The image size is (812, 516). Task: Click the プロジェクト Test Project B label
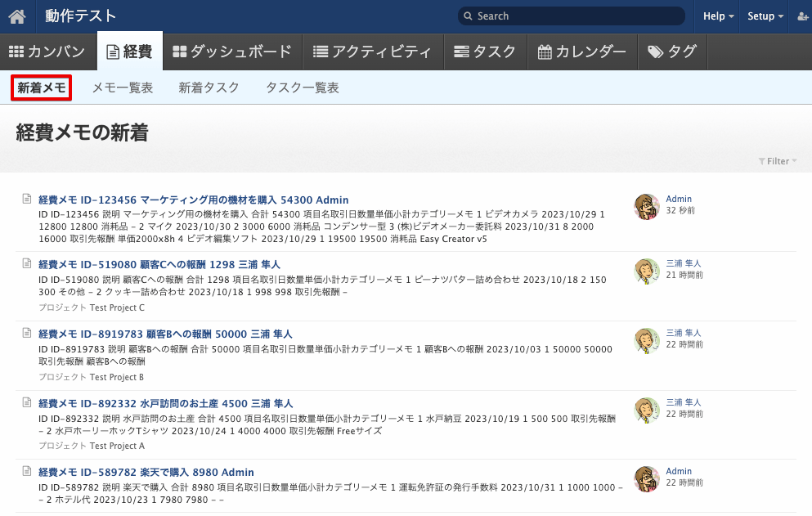click(x=91, y=377)
